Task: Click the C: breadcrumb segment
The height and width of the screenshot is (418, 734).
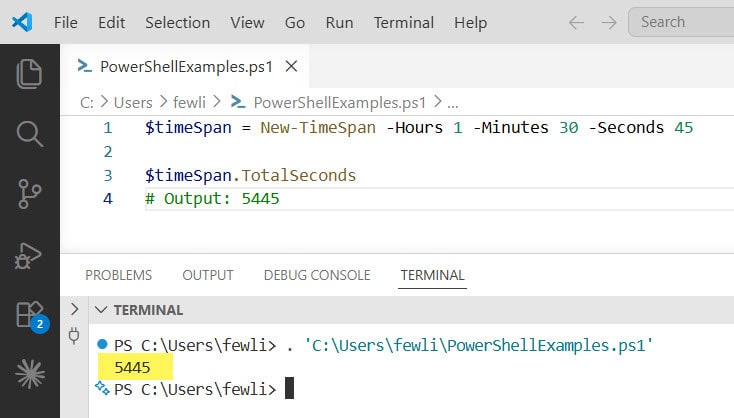Action: (x=87, y=103)
